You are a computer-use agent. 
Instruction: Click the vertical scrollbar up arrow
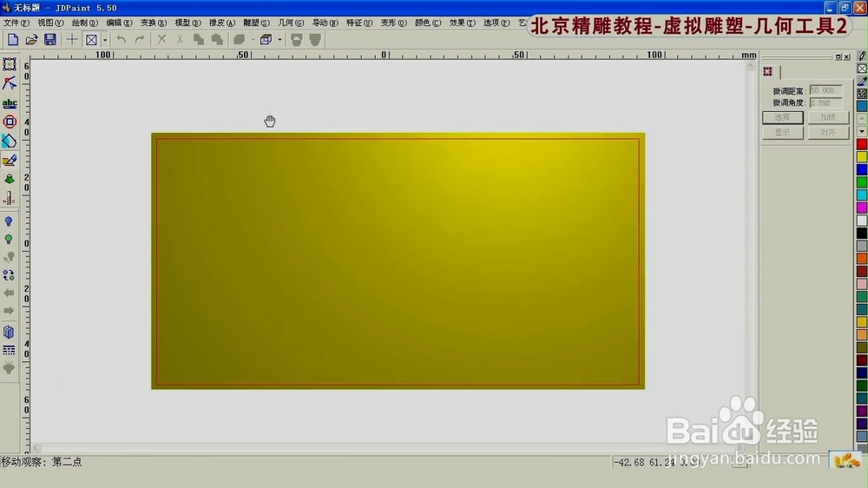tap(750, 66)
